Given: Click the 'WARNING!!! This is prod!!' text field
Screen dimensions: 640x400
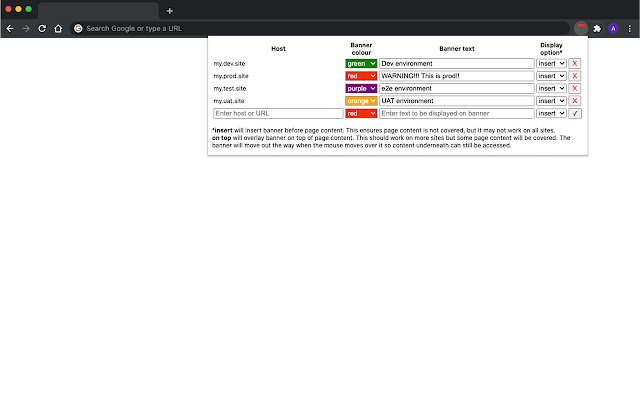Looking at the screenshot, I should coord(457,76).
